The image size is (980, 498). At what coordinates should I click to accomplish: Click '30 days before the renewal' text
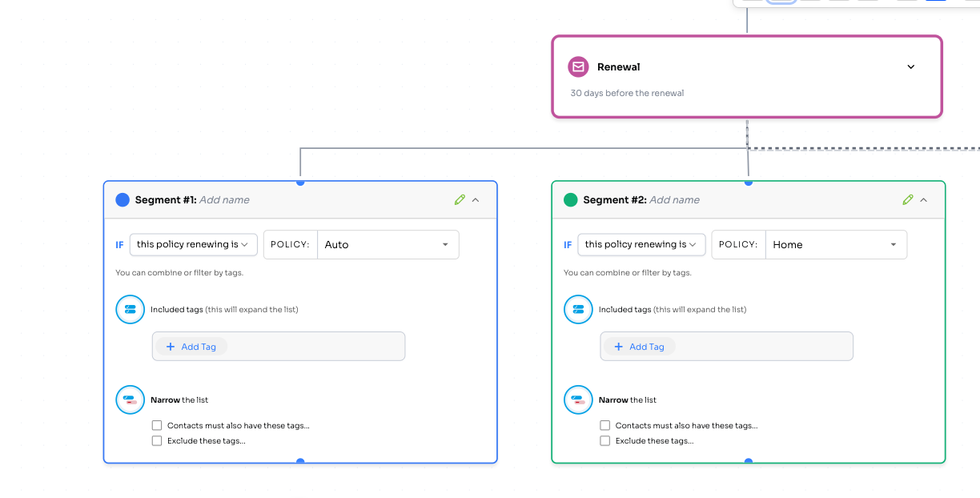(627, 93)
